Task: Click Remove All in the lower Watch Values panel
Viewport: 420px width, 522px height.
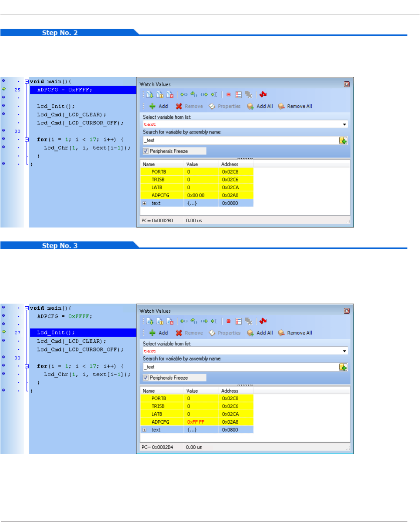Action: [295, 333]
